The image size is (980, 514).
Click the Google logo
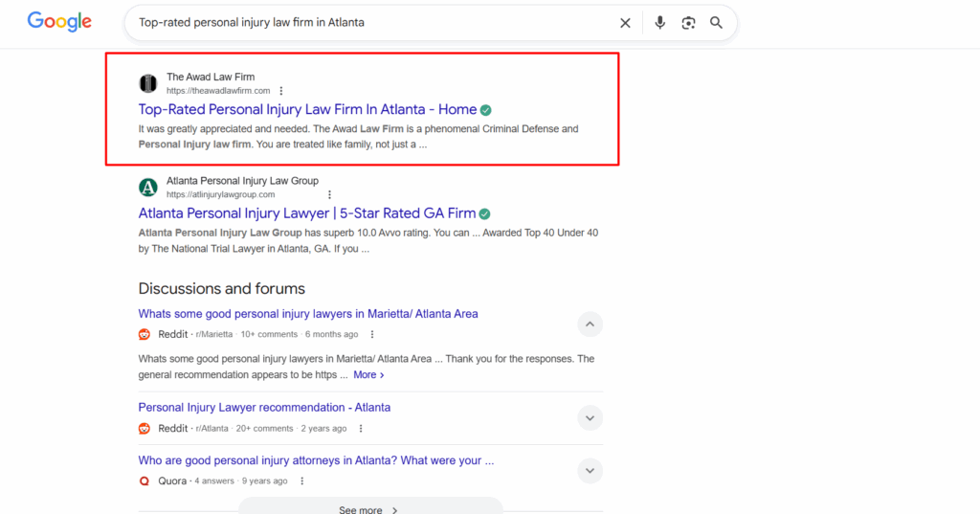59,22
